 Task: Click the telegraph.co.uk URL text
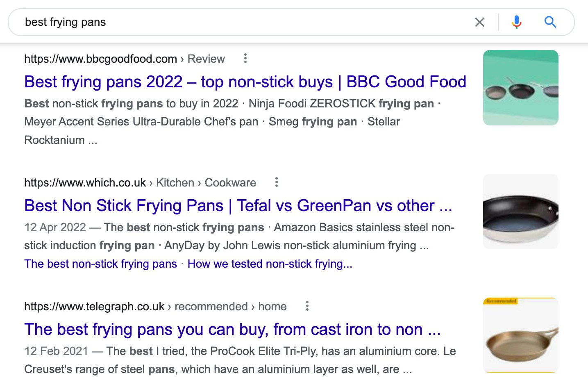click(x=95, y=306)
